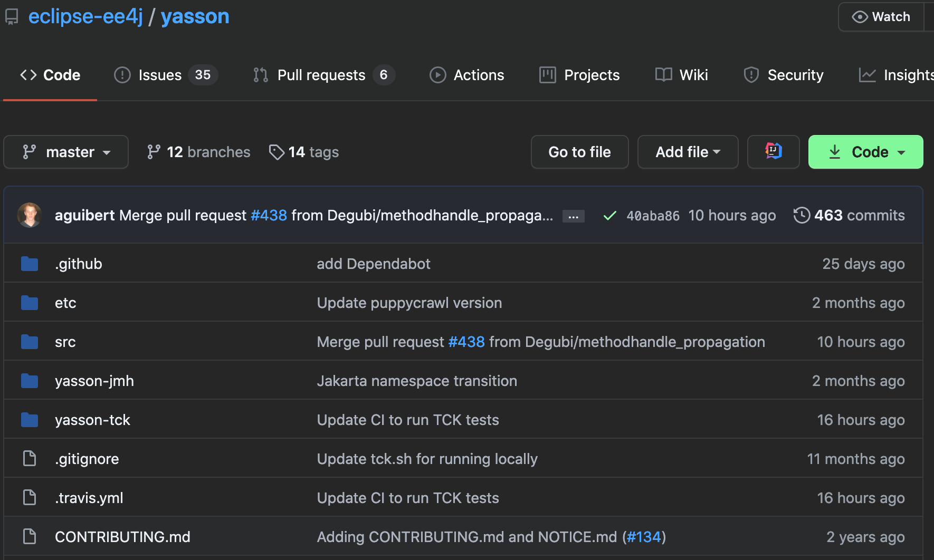Expand the commit message ellipsis button
Viewport: 934px width, 560px height.
click(x=573, y=216)
